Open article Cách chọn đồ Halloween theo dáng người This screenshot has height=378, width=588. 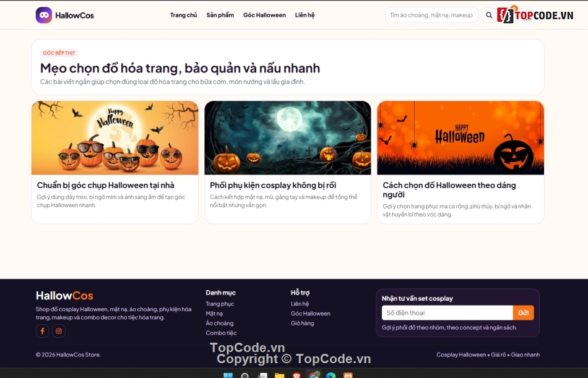[x=449, y=190]
